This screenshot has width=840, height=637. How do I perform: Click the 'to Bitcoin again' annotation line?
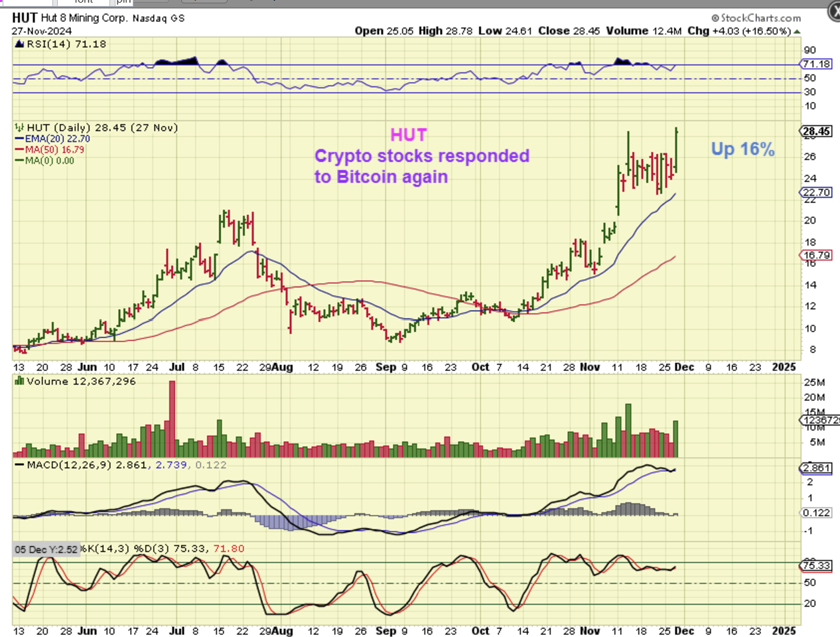(381, 177)
